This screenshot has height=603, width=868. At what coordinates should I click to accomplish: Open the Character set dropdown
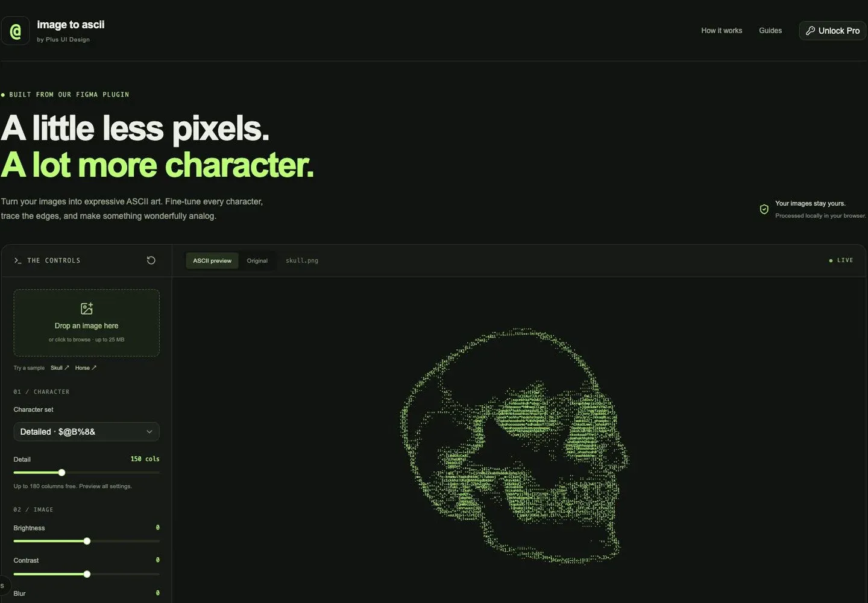tap(87, 432)
